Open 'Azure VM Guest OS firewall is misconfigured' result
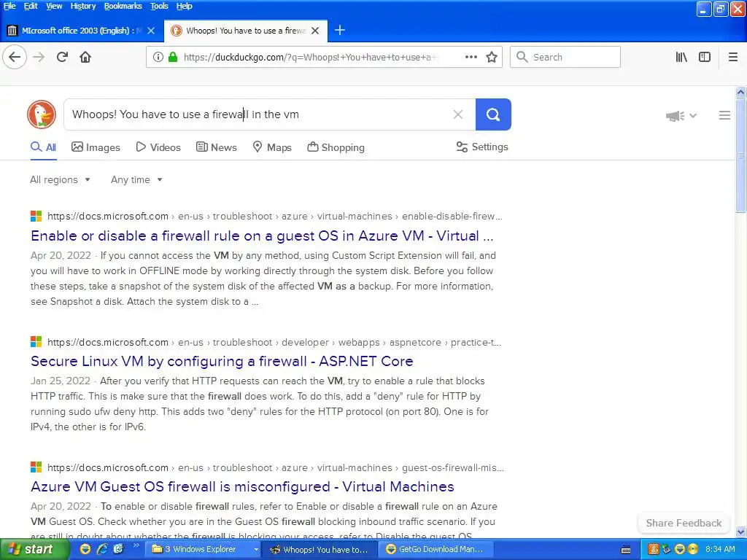747x560 pixels. pyautogui.click(x=242, y=486)
